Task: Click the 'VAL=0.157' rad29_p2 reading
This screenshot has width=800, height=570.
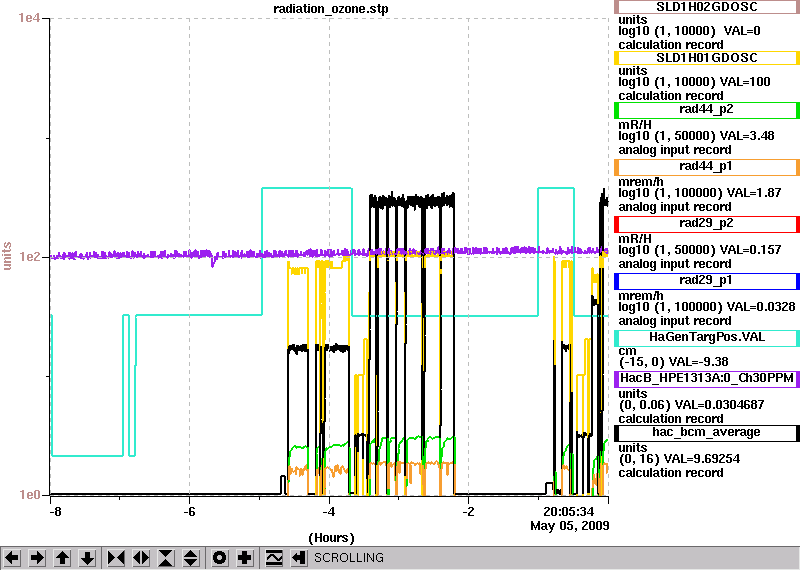Action: pyautogui.click(x=751, y=250)
